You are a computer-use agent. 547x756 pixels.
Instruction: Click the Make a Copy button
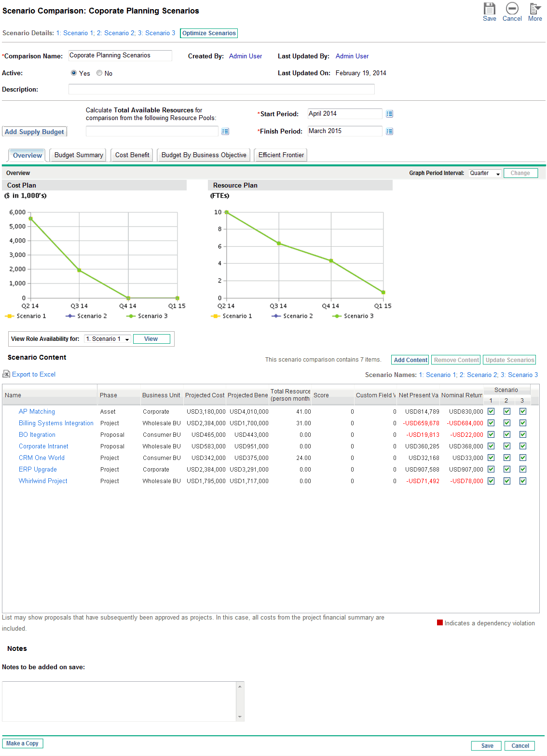(22, 743)
